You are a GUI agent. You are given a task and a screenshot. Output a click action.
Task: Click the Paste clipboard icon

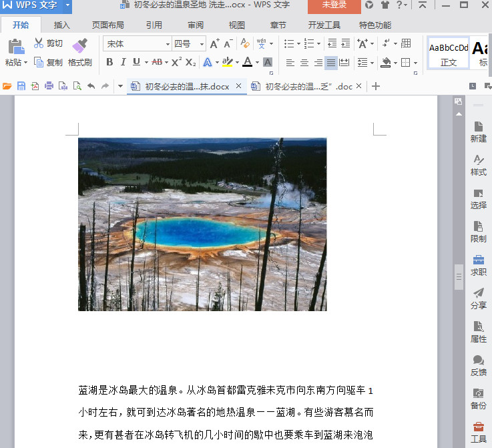16,47
